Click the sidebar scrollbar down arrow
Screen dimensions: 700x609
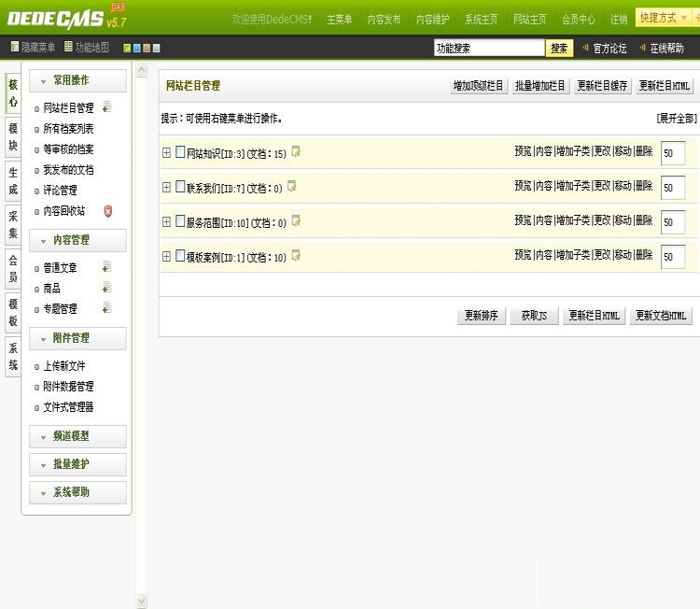(x=141, y=601)
